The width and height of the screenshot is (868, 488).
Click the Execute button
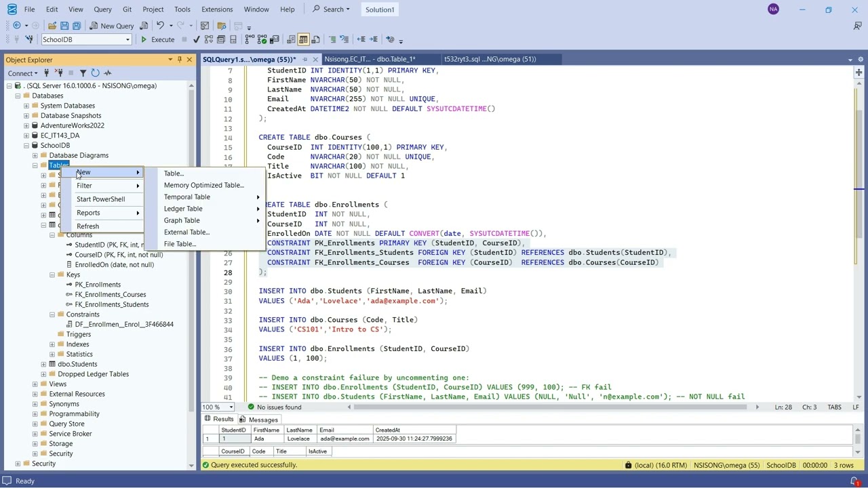(157, 39)
